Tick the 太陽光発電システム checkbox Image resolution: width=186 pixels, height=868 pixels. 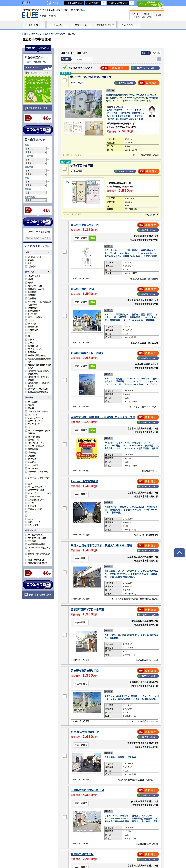coord(26,500)
